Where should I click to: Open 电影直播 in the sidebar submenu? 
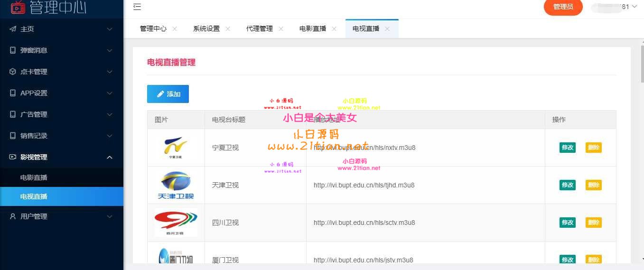click(62, 177)
